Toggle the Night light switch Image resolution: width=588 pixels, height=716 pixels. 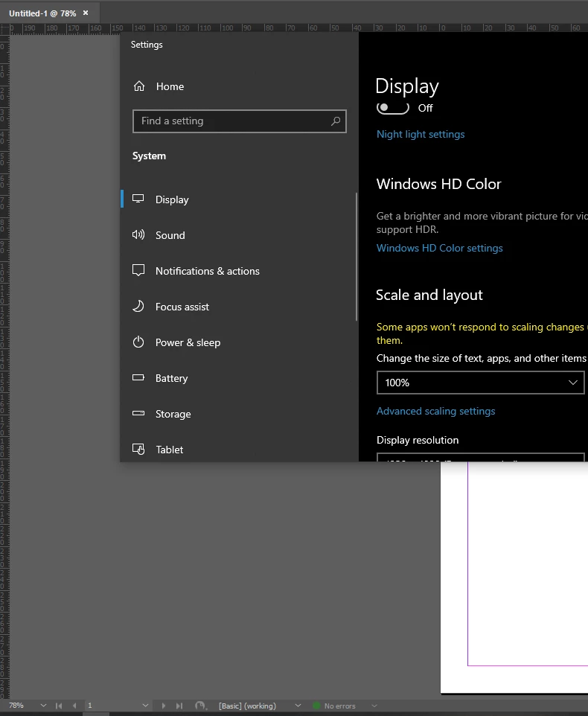(x=392, y=108)
